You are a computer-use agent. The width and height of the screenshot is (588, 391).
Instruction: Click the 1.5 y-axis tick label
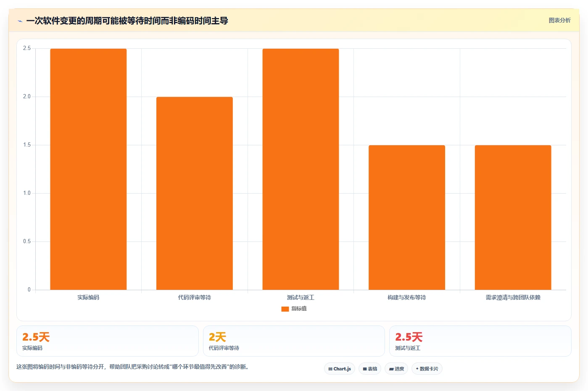pyautogui.click(x=27, y=145)
